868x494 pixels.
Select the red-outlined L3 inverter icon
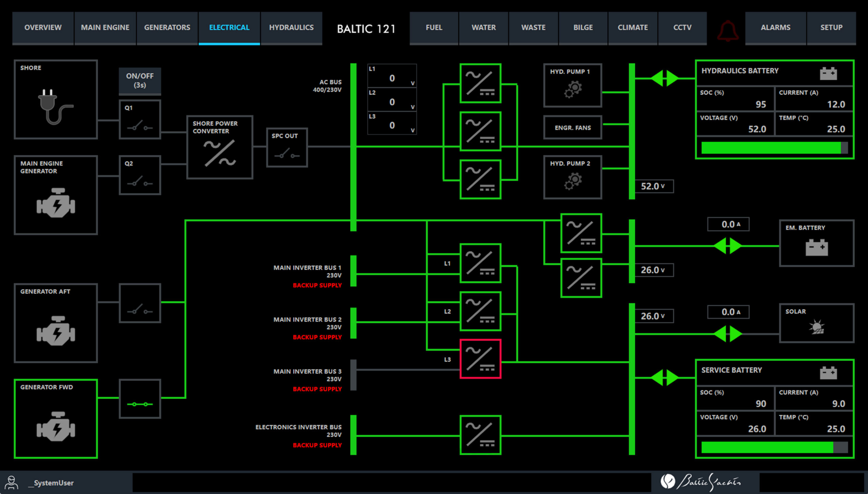coord(480,359)
